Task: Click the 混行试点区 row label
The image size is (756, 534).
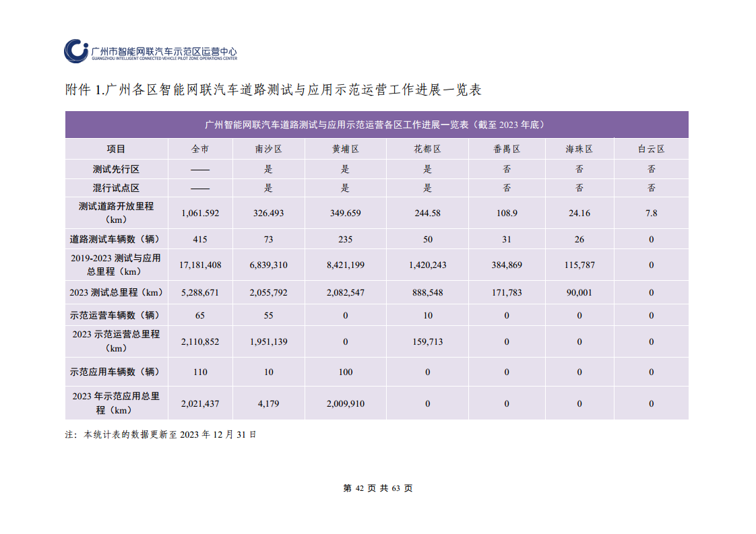Action: click(115, 188)
